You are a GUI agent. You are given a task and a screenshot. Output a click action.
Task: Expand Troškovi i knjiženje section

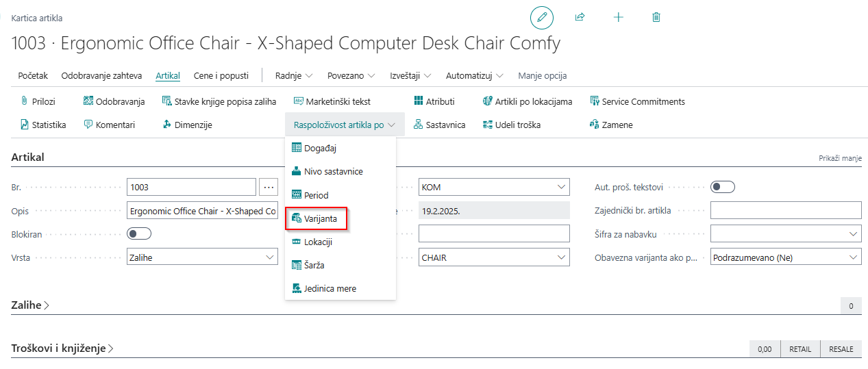pos(62,348)
